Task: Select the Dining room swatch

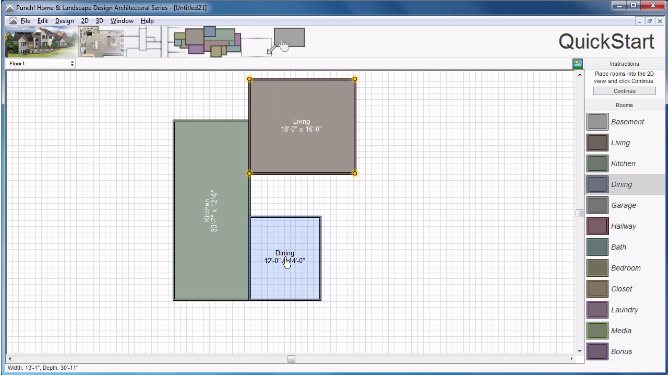Action: tap(597, 185)
